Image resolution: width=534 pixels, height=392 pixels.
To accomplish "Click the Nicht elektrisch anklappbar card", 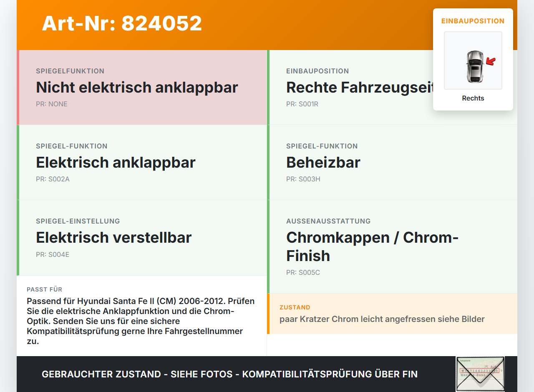I will pos(142,88).
